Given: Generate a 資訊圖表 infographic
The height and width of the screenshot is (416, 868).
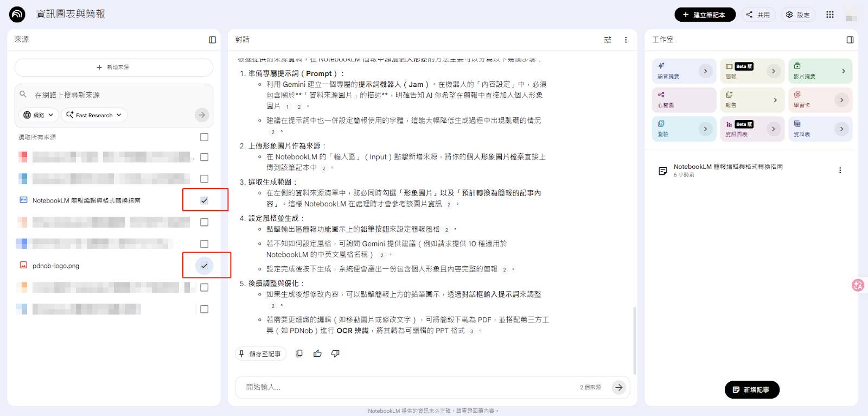Looking at the screenshot, I should pyautogui.click(x=752, y=129).
